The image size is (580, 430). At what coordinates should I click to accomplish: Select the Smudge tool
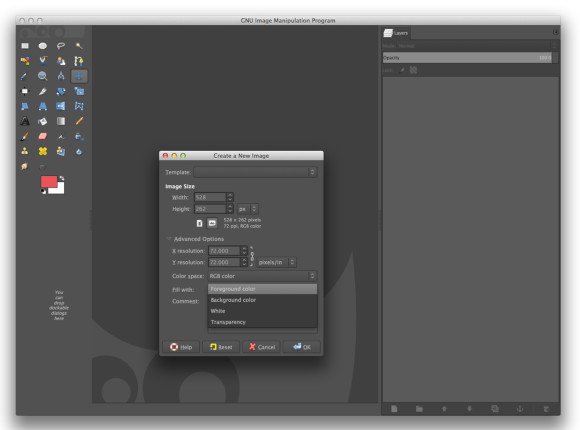(x=25, y=167)
